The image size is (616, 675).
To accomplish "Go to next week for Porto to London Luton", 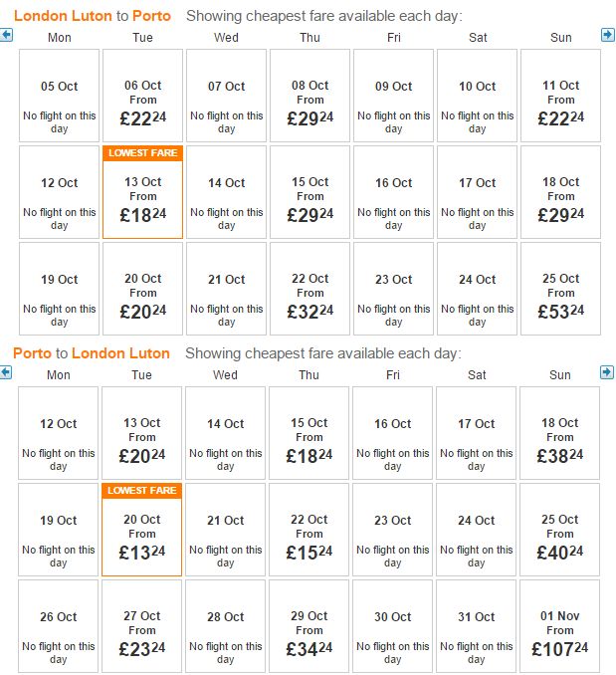I will tap(606, 372).
